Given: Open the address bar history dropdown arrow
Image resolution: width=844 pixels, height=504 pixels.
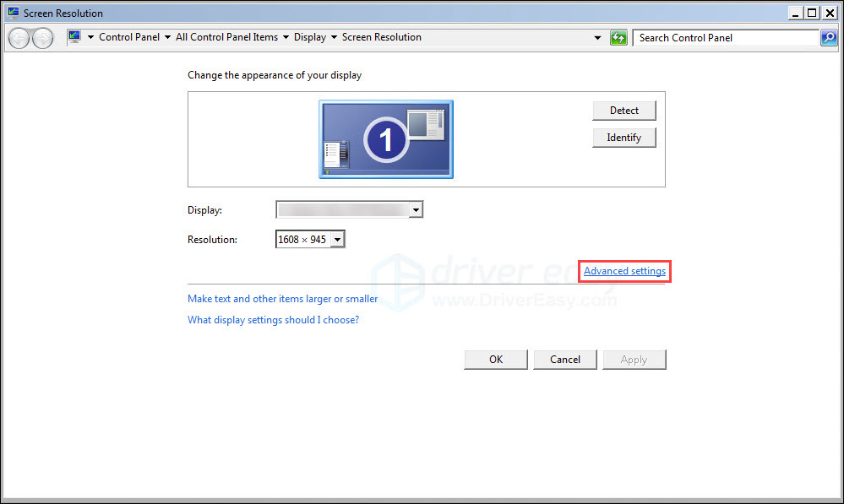Looking at the screenshot, I should [597, 37].
